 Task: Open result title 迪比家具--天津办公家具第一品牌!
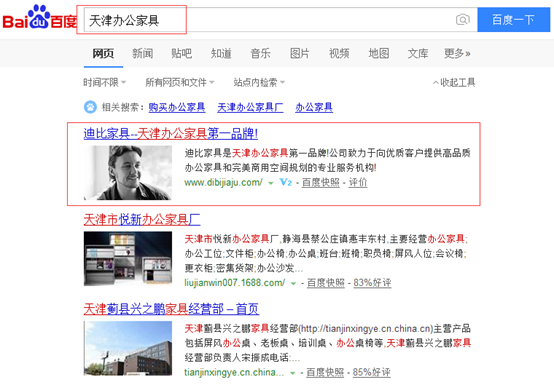171,134
